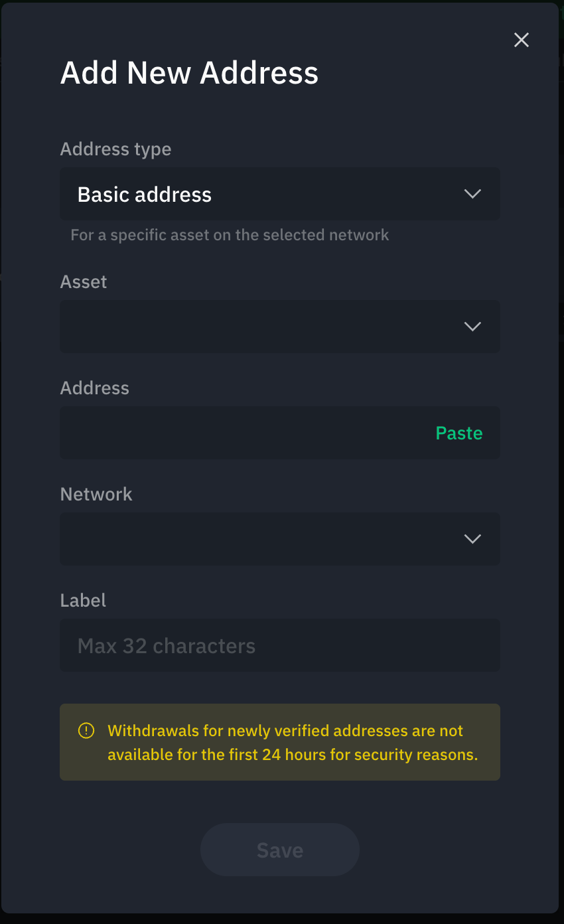Click the Asset field label
This screenshot has height=924, width=564.
click(x=84, y=281)
